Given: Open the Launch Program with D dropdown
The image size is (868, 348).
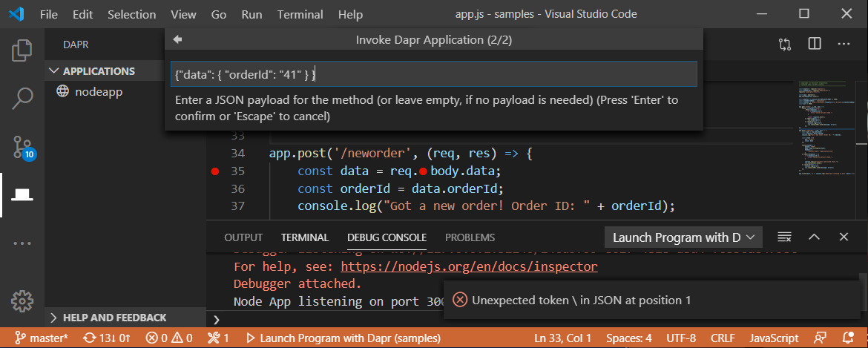Looking at the screenshot, I should pyautogui.click(x=683, y=237).
